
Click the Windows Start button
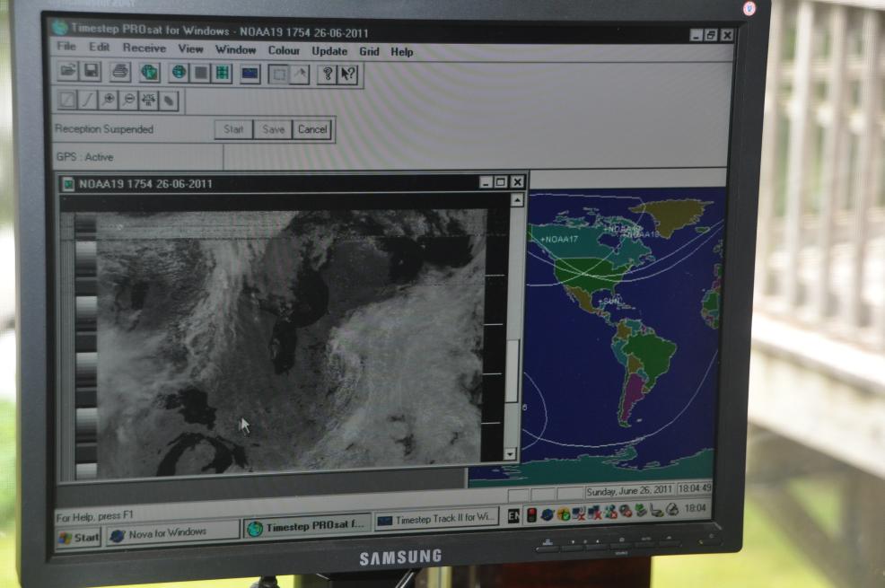(79, 537)
